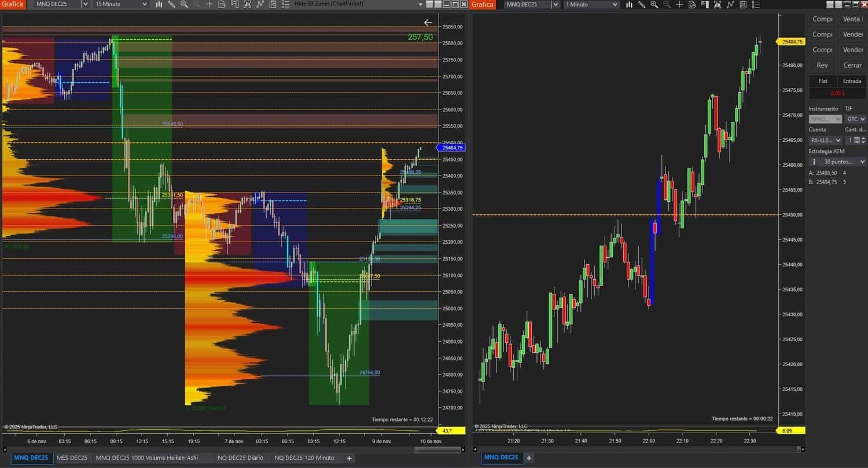Open bar type selector in 15 Minuto chart
The width and height of the screenshot is (868, 468).
159,4
